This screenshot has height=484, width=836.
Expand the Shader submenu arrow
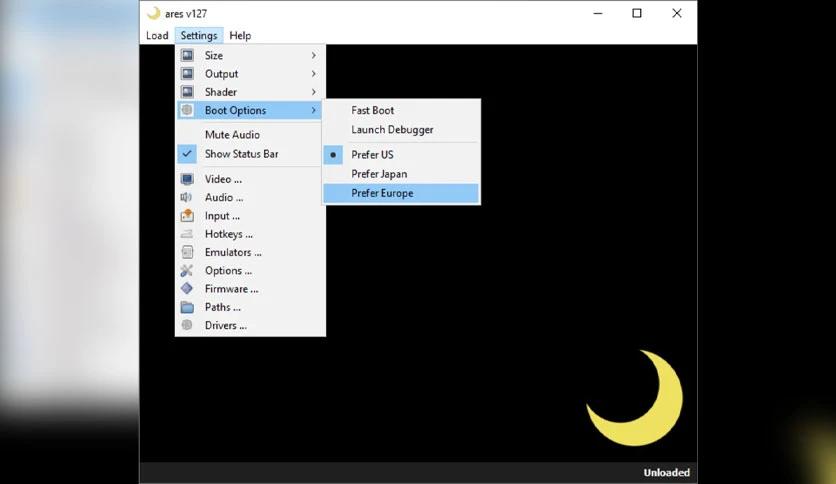(x=314, y=92)
